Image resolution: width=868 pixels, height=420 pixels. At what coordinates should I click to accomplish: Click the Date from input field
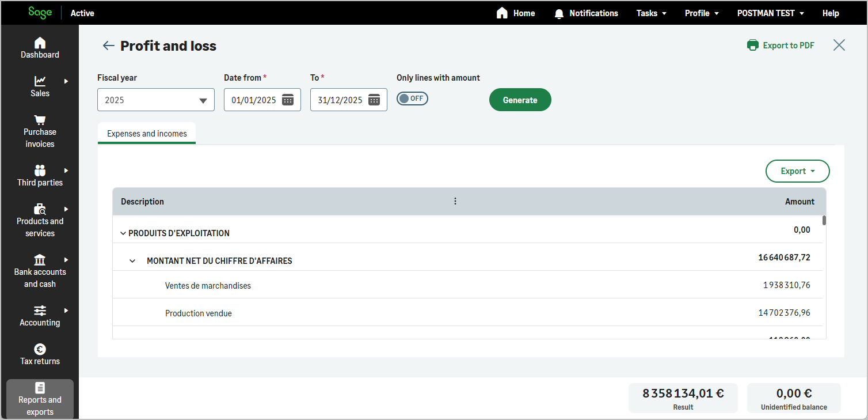262,100
